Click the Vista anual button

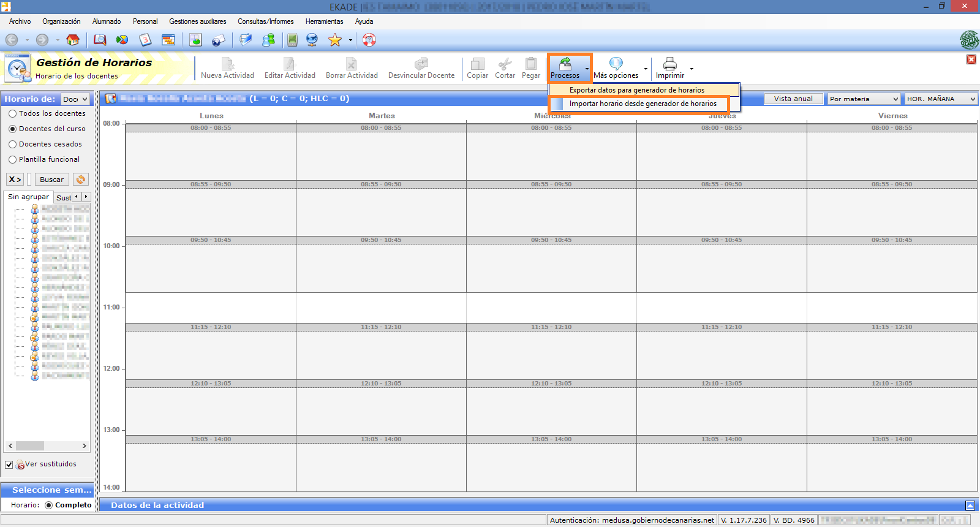click(x=793, y=99)
